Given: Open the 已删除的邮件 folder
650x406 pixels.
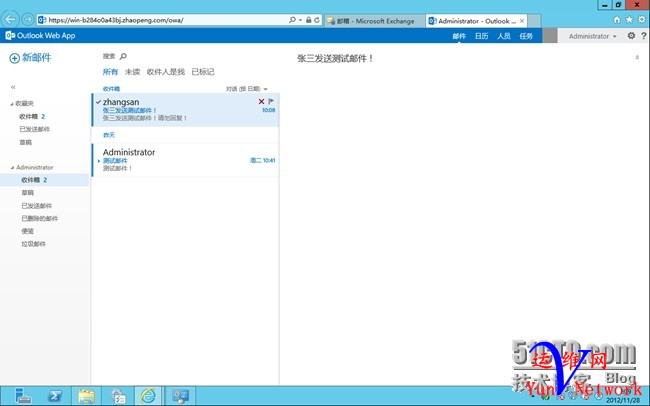Looking at the screenshot, I should 39,219.
